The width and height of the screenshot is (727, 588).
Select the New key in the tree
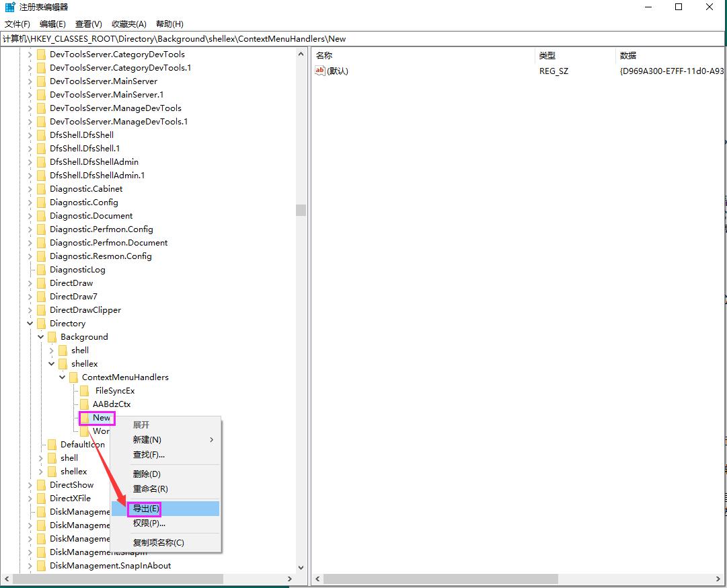(x=102, y=417)
